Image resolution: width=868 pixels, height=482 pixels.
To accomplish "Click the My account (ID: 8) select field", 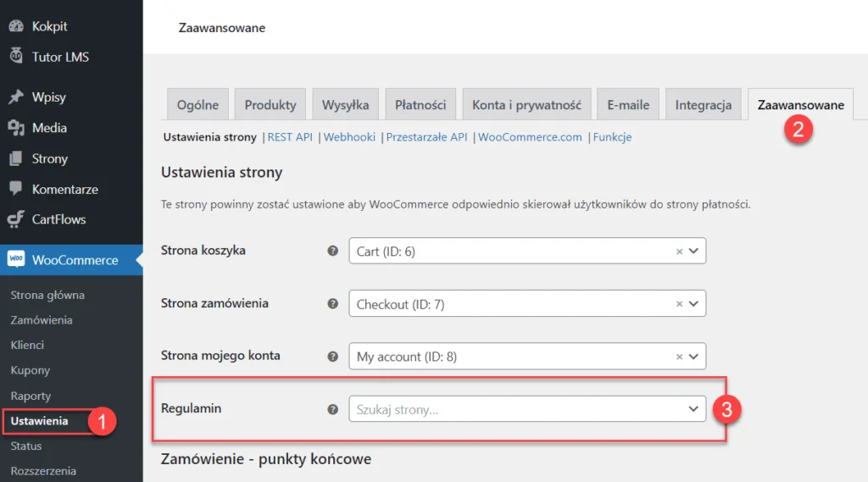I will pos(527,357).
